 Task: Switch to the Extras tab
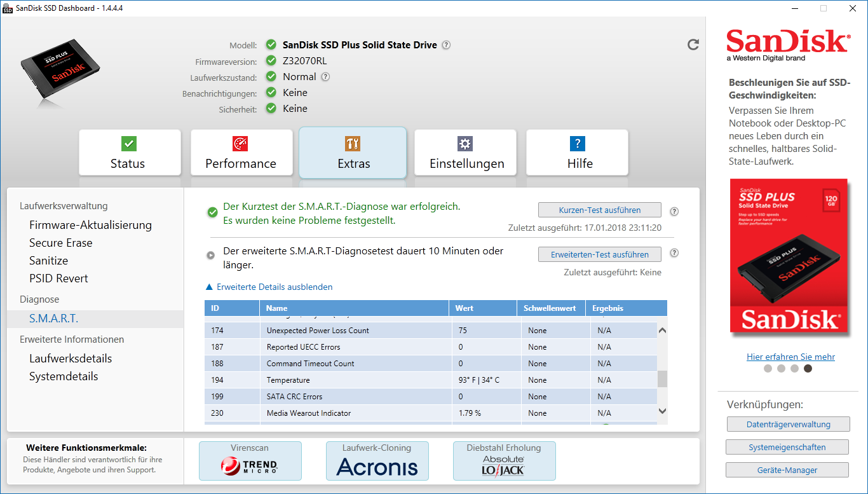[x=353, y=153]
